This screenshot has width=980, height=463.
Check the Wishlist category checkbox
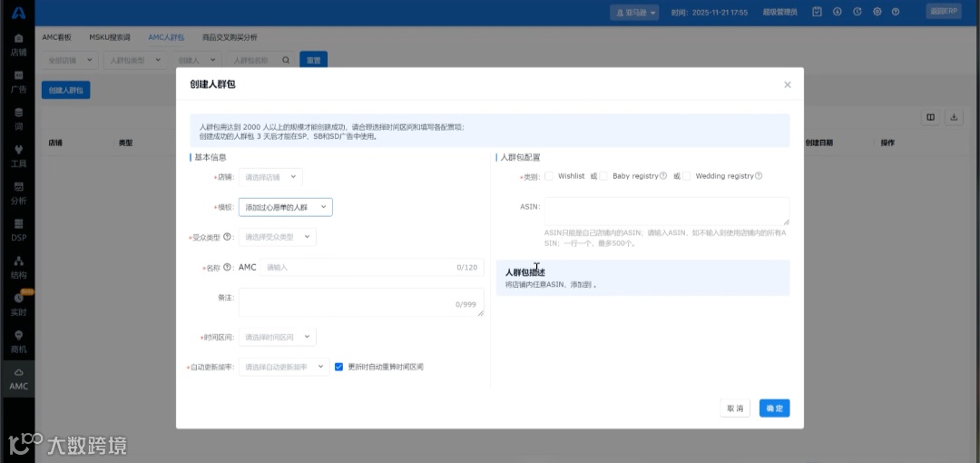coord(549,176)
